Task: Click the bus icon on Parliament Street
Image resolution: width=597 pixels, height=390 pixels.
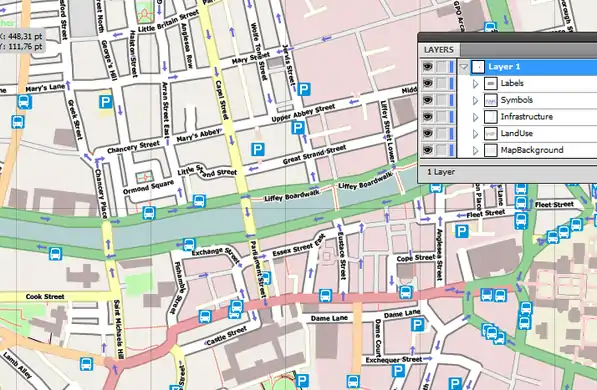Action: click(266, 278)
